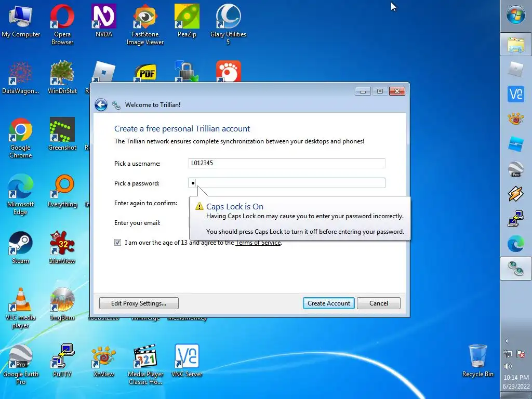Screen dimensions: 532x399
Task: Open PuTTY icon in taskbar
Action: [x=516, y=219]
